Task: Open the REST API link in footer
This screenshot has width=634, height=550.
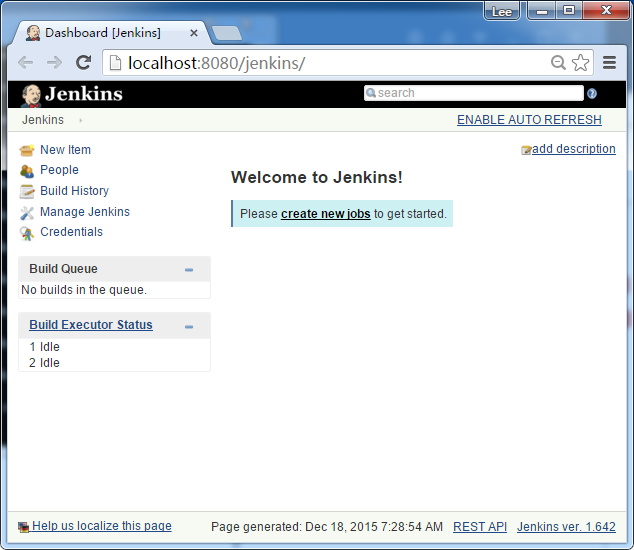Action: [480, 526]
